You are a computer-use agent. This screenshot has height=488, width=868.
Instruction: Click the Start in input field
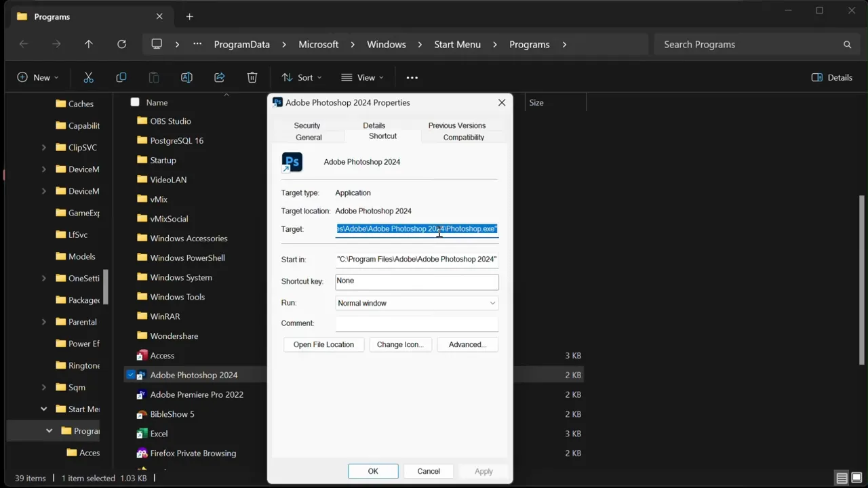417,259
